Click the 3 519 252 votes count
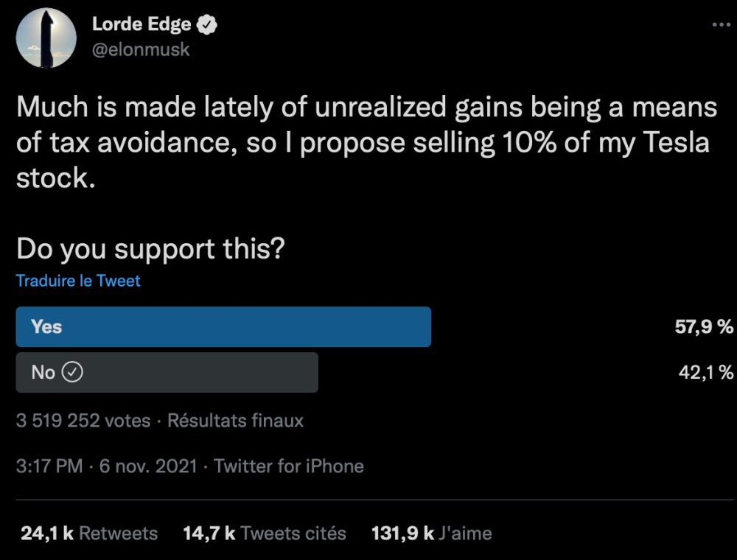The width and height of the screenshot is (737, 560). click(83, 421)
